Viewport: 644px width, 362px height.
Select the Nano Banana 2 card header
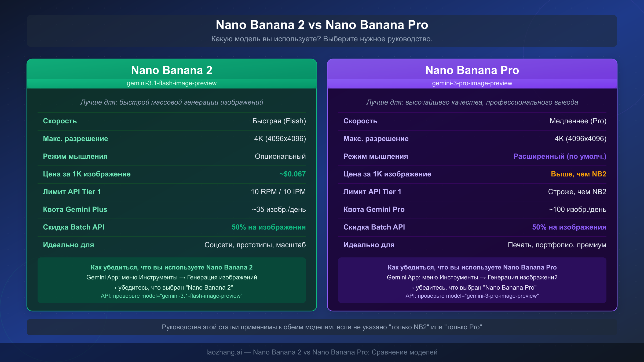172,70
